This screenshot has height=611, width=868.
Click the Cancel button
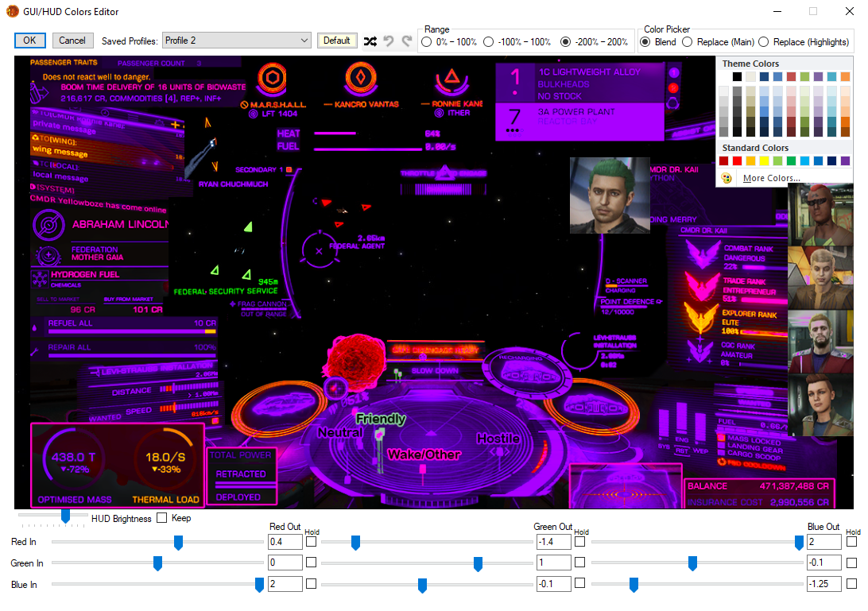(x=72, y=41)
